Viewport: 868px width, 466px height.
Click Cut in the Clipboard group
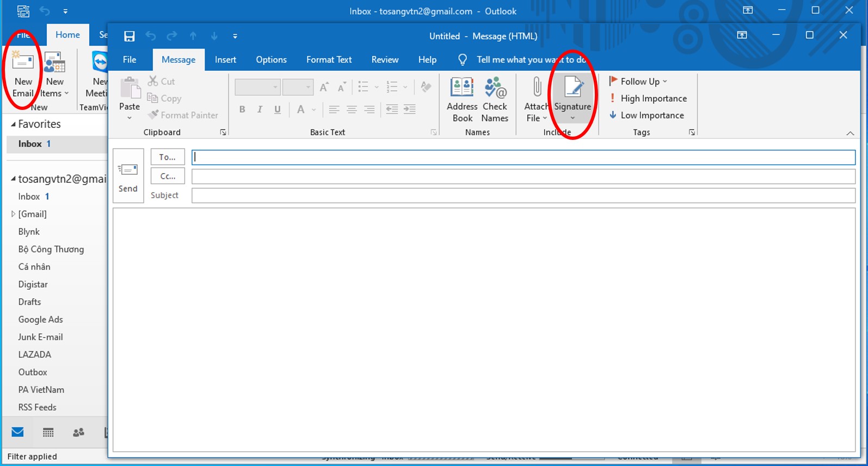pos(162,81)
